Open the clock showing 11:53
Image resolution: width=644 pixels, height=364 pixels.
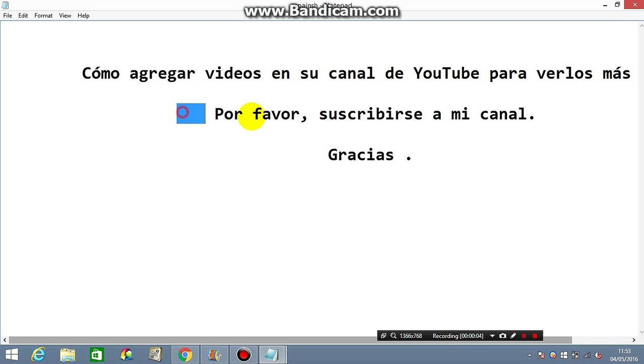[x=624, y=355]
